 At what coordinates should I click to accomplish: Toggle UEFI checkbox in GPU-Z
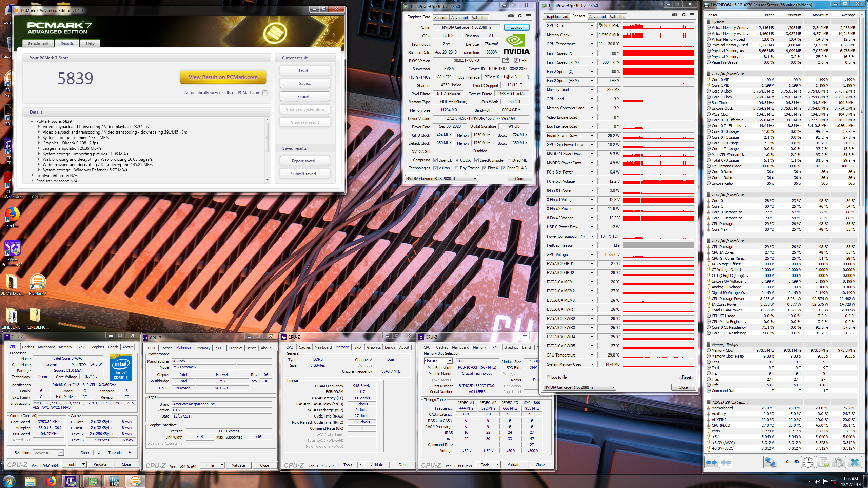click(516, 61)
